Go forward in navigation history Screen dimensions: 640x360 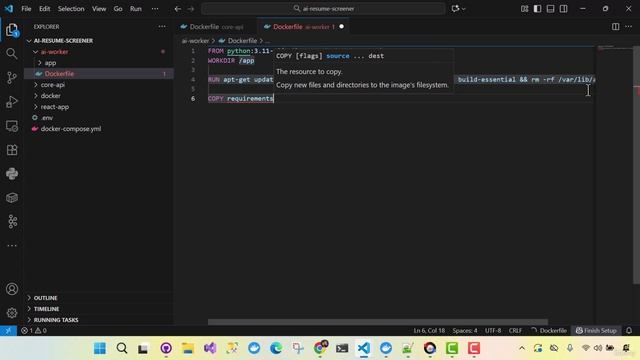191,9
